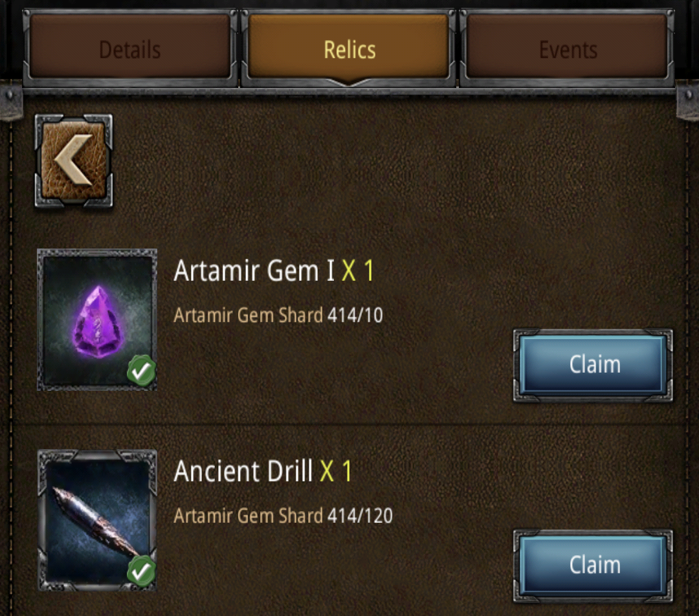Open the Details tab
This screenshot has width=699, height=616.
tap(129, 47)
